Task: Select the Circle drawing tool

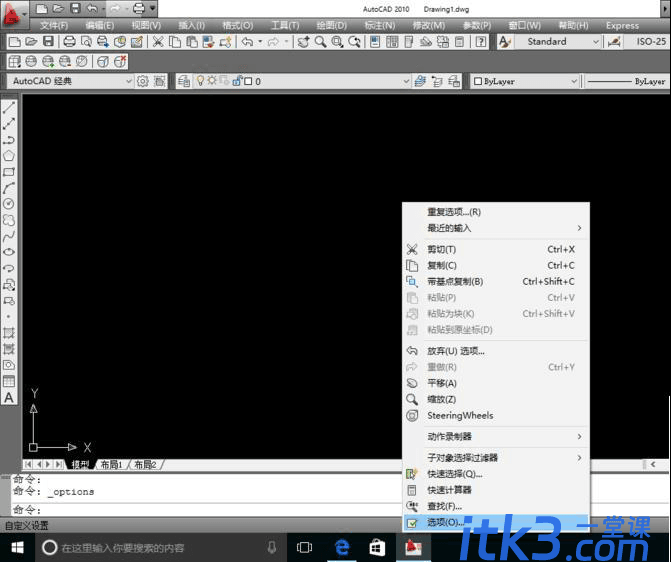Action: pos(9,204)
